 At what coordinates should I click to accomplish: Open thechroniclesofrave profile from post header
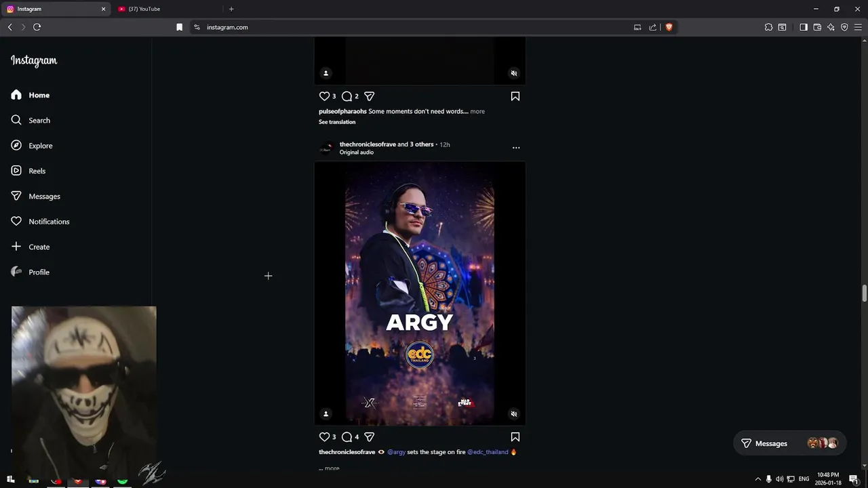click(368, 144)
